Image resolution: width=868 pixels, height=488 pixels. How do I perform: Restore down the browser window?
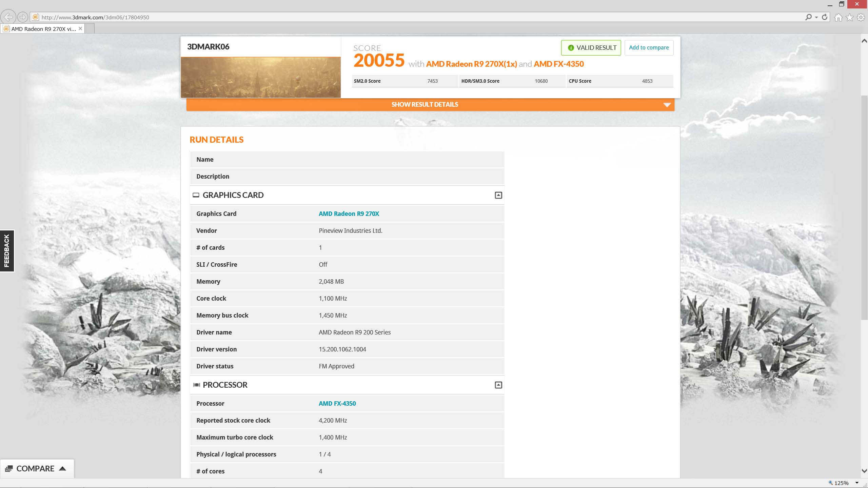pos(842,4)
